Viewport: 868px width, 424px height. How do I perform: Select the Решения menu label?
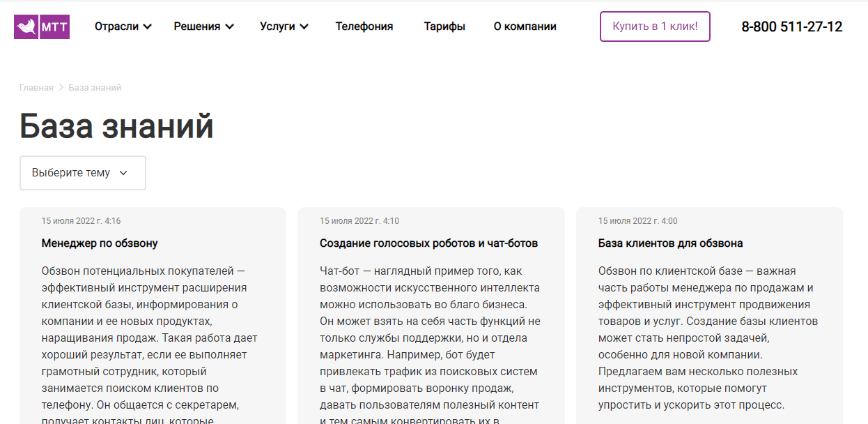(x=196, y=26)
